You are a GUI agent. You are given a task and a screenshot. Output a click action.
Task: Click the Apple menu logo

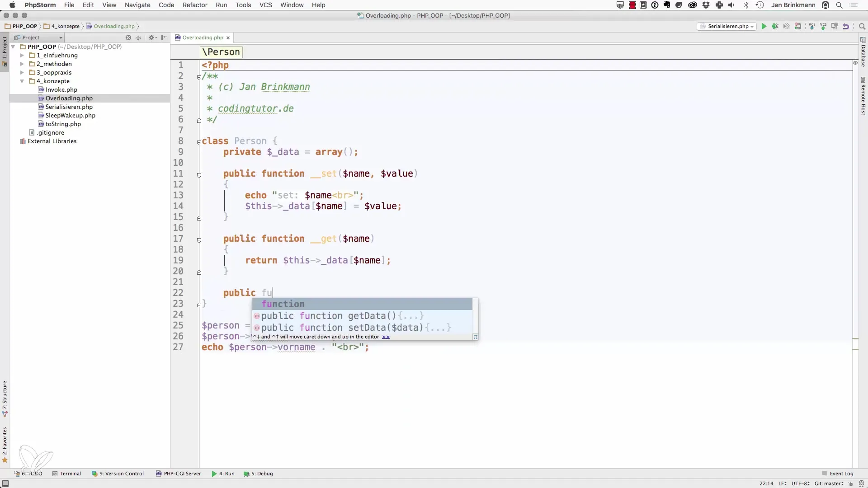pyautogui.click(x=12, y=5)
